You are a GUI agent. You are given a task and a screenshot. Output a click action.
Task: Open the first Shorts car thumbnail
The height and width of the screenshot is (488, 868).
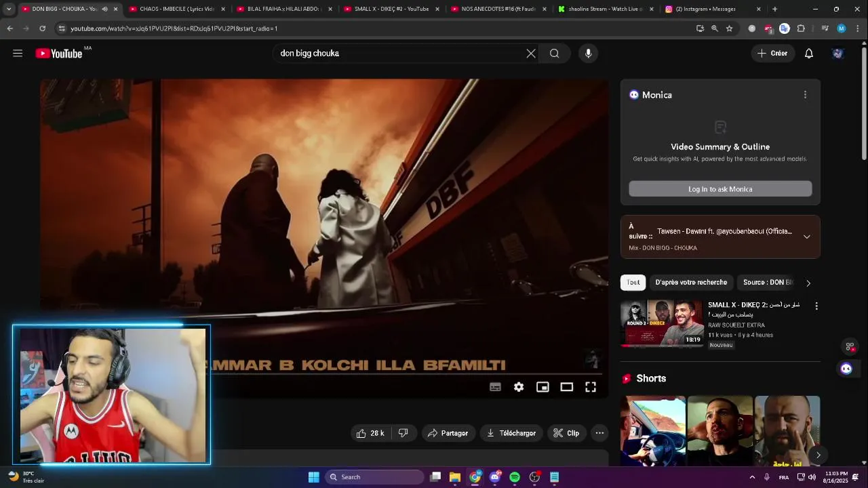coord(652,431)
